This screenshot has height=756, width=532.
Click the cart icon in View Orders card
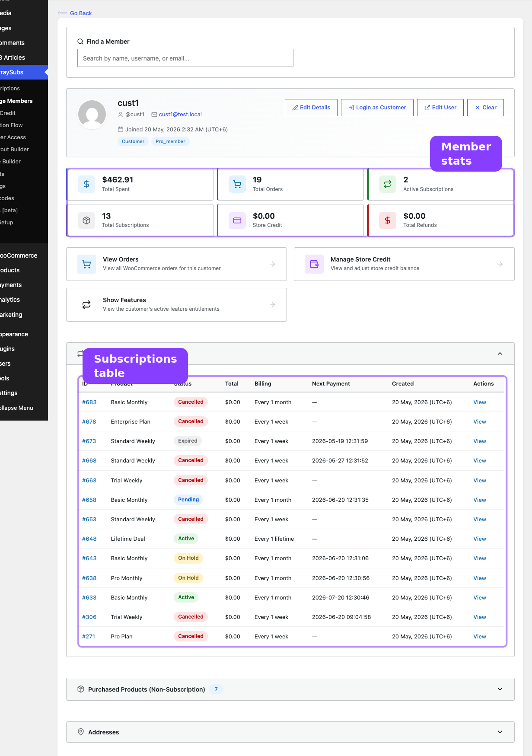pos(86,264)
